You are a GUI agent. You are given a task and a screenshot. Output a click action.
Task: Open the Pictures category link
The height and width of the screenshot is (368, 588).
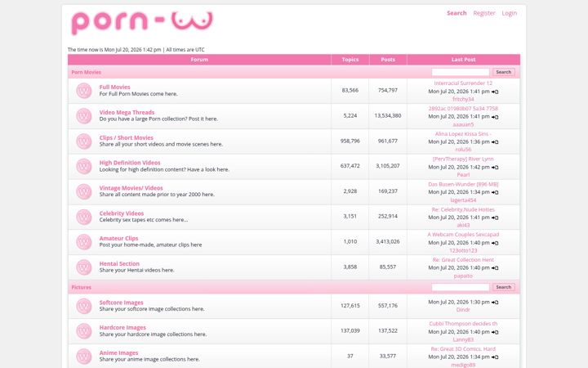(x=82, y=287)
